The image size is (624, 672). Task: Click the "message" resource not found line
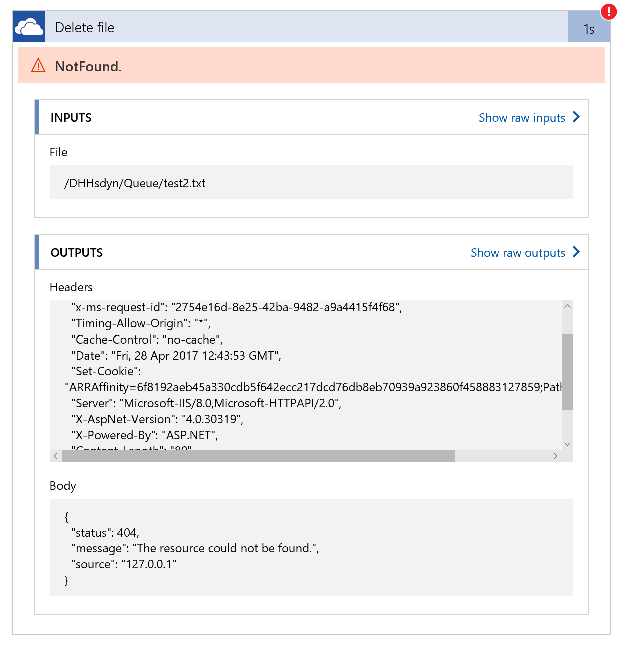click(x=195, y=548)
